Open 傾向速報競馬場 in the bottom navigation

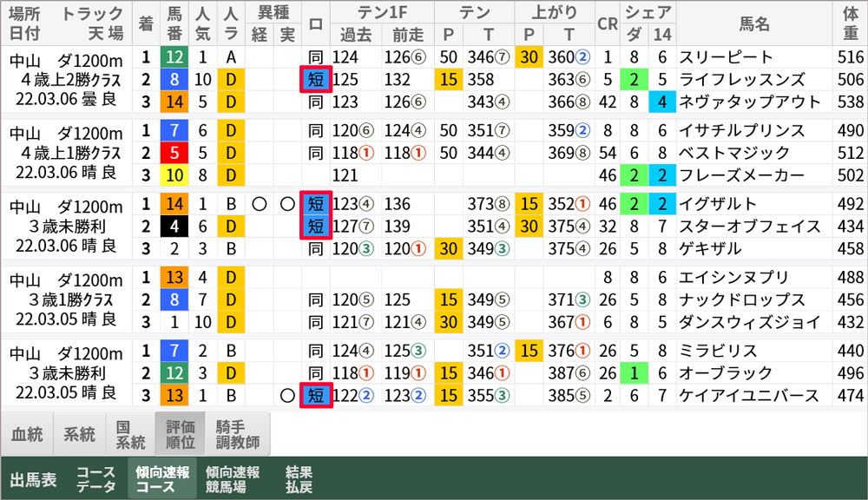coord(233,479)
